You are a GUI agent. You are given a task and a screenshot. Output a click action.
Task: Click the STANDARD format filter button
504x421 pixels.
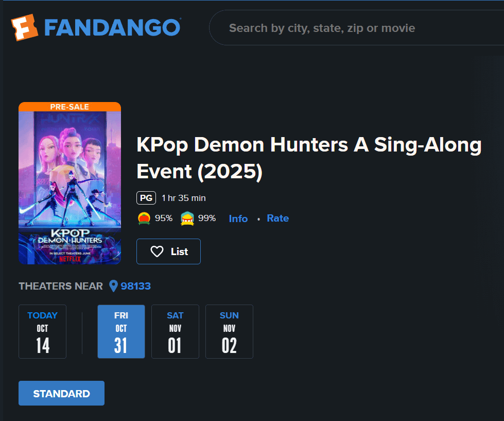[61, 393]
